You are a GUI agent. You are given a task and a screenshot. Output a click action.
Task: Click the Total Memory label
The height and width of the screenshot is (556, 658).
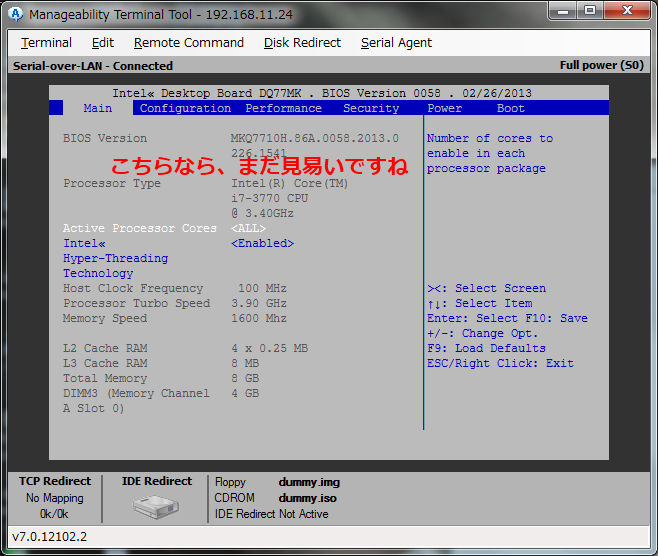coord(105,378)
